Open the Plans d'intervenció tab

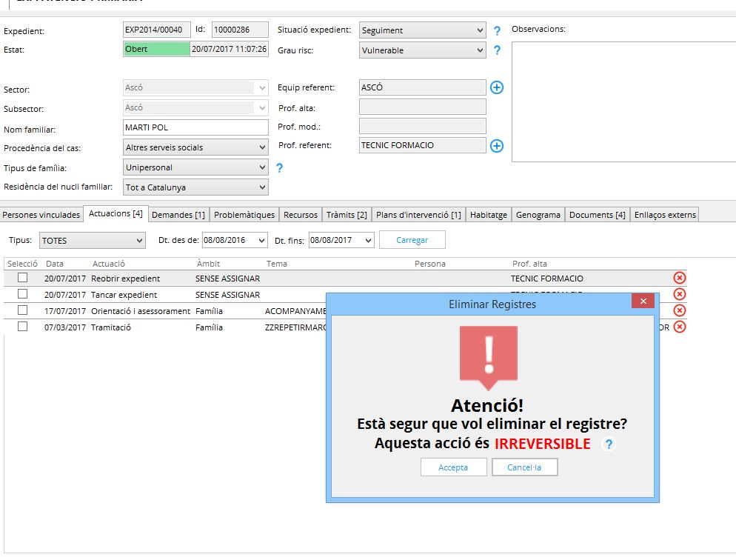(x=418, y=215)
